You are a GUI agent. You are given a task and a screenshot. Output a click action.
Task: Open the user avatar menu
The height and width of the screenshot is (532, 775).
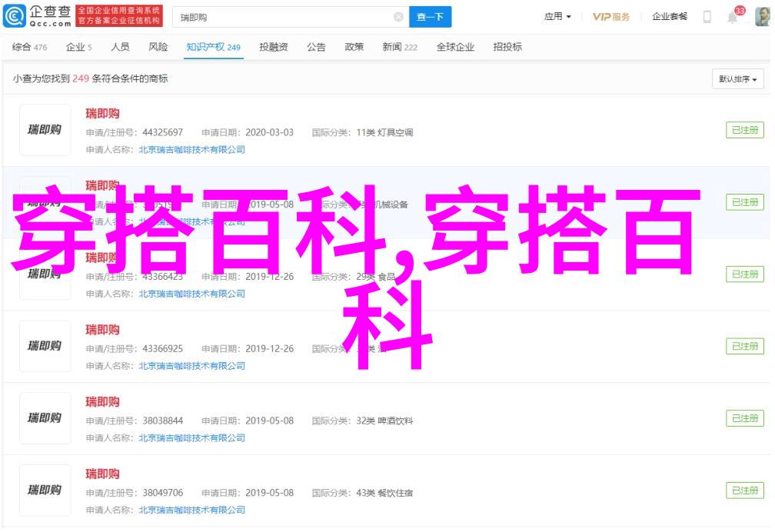pos(762,17)
